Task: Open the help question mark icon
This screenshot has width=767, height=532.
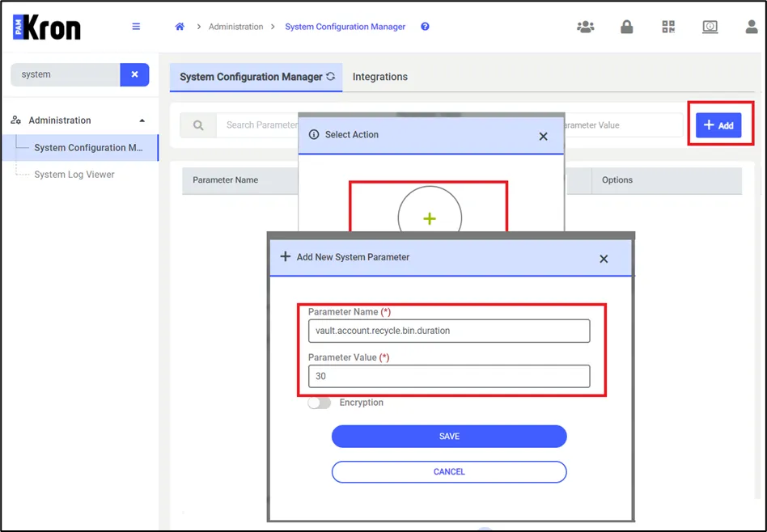Action: point(425,27)
